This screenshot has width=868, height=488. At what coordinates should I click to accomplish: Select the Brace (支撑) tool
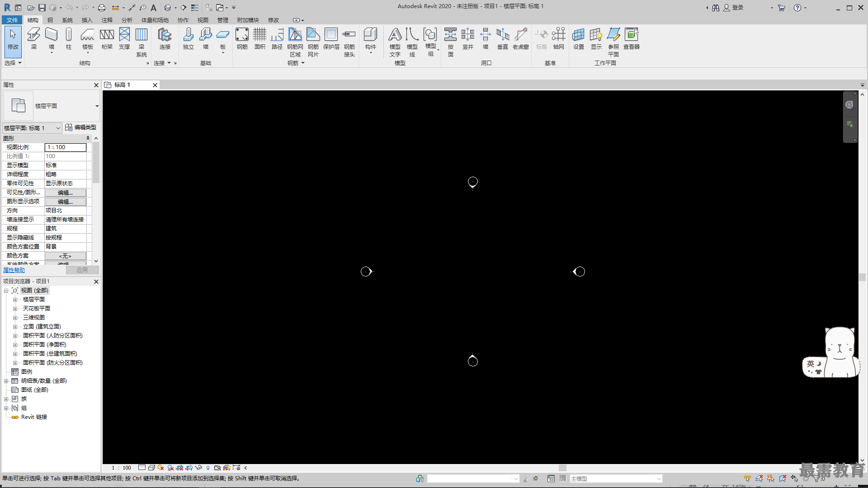pyautogui.click(x=124, y=38)
